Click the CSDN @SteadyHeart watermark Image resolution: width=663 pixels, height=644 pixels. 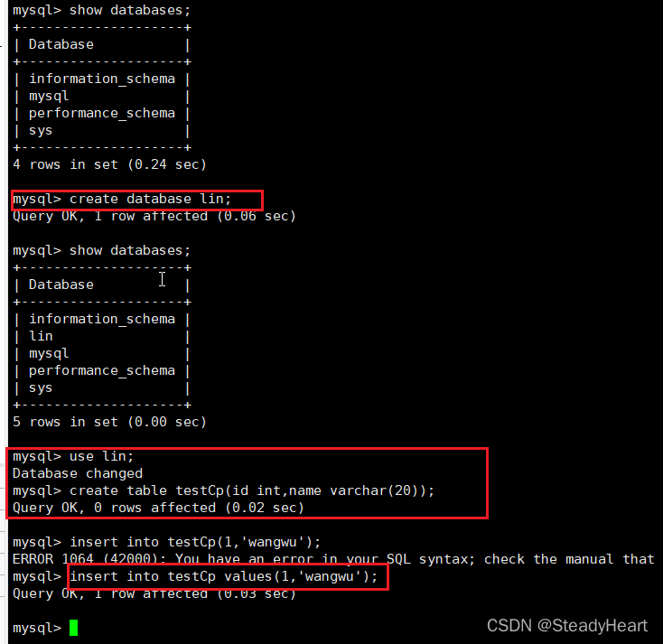tap(567, 625)
